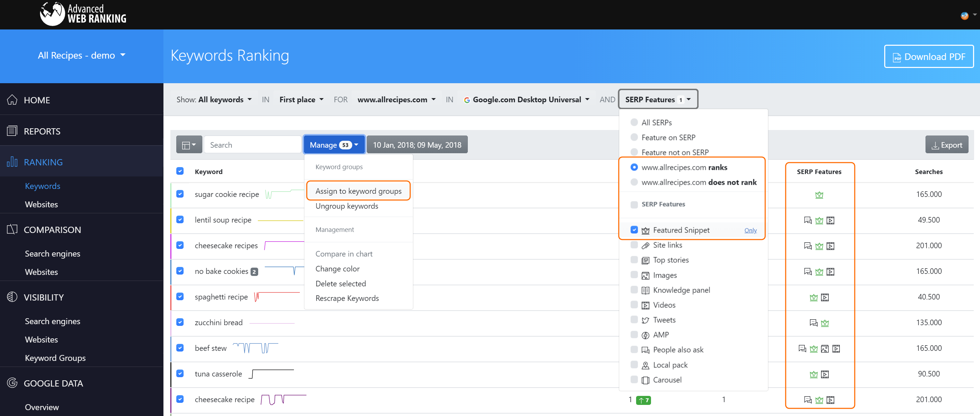This screenshot has width=980, height=416.
Task: Uncheck the tuna casserole checkbox
Action: tap(180, 373)
